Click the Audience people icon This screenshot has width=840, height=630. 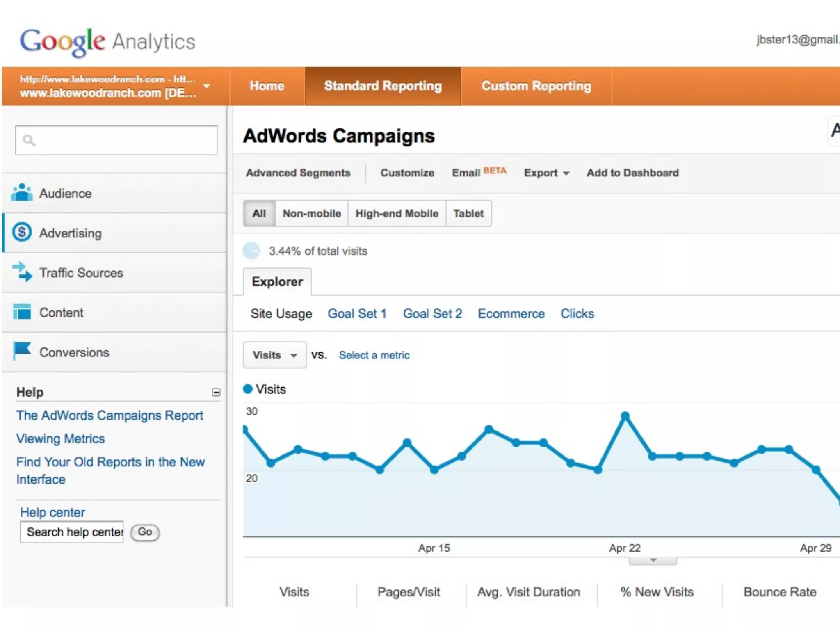click(22, 192)
